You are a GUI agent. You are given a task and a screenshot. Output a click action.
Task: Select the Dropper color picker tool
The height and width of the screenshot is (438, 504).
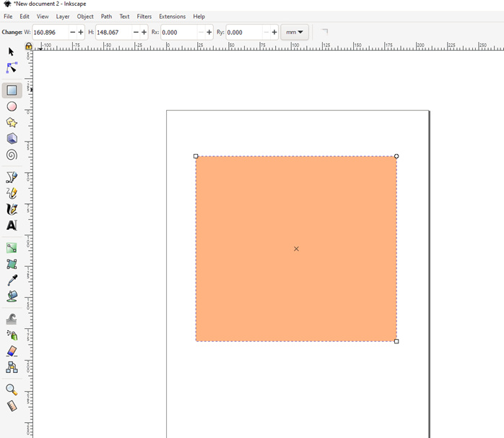pos(12,280)
